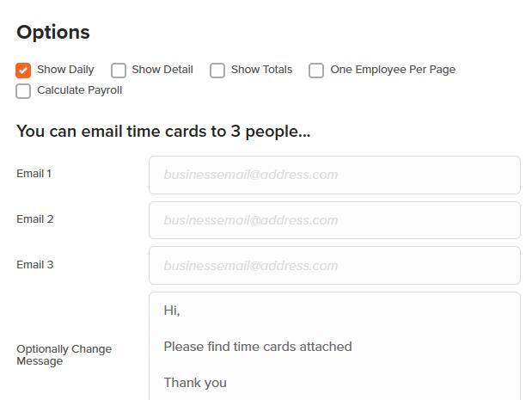Focus the Email 1 address field

pos(334,175)
